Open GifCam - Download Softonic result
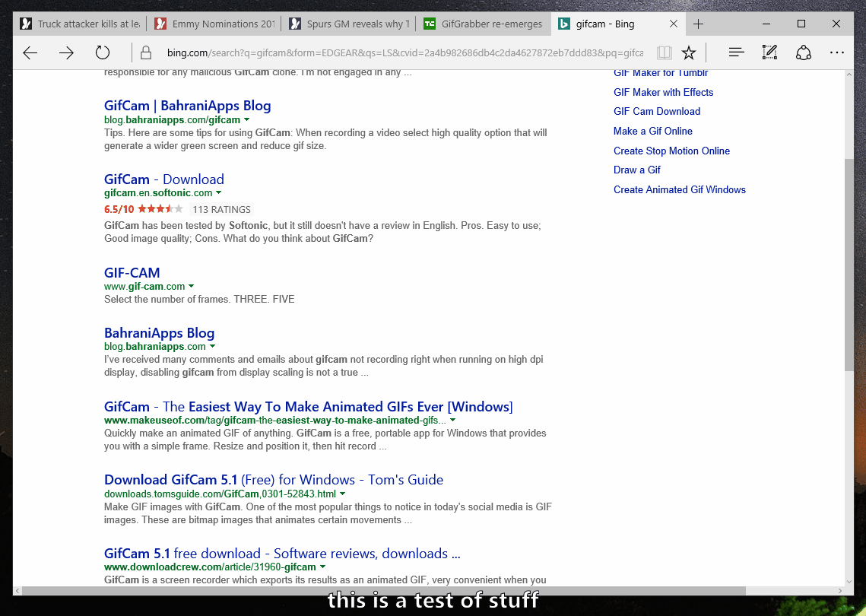Viewport: 866px width, 616px height. [164, 179]
